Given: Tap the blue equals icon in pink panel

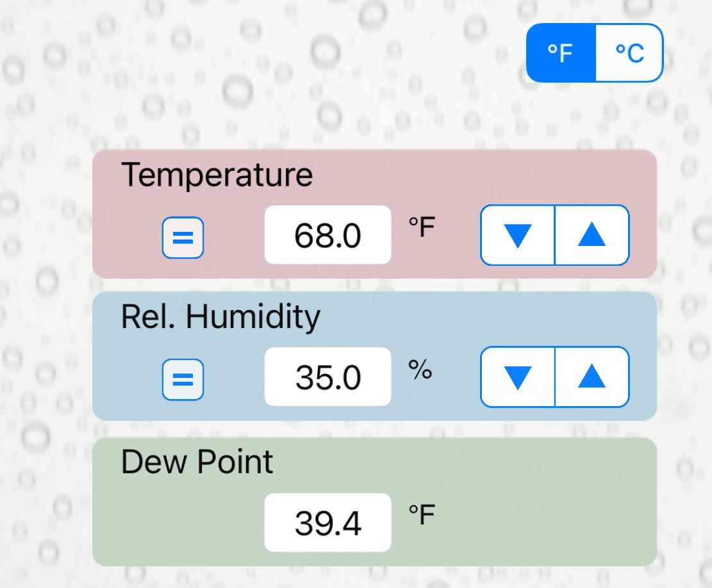Looking at the screenshot, I should 183,238.
